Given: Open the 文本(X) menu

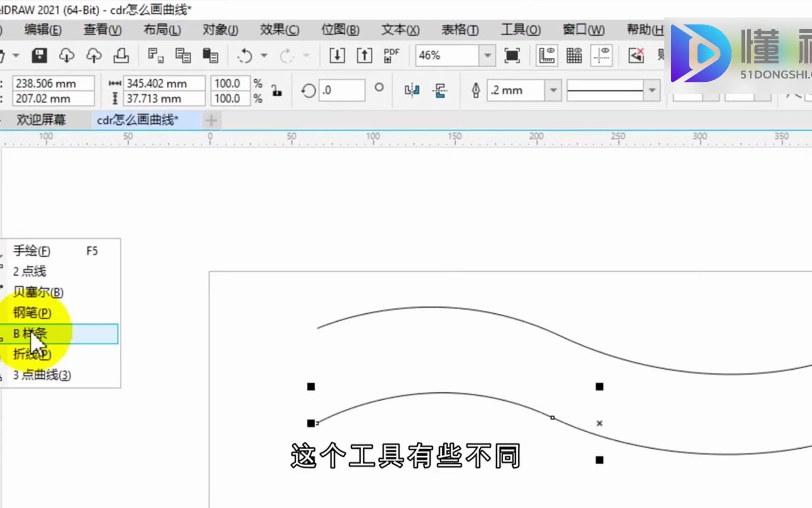Looking at the screenshot, I should (x=400, y=30).
